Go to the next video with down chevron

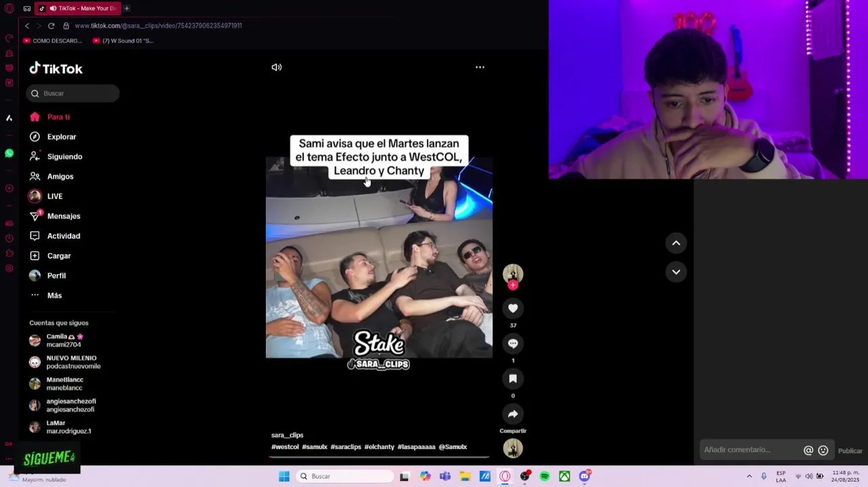pyautogui.click(x=676, y=272)
